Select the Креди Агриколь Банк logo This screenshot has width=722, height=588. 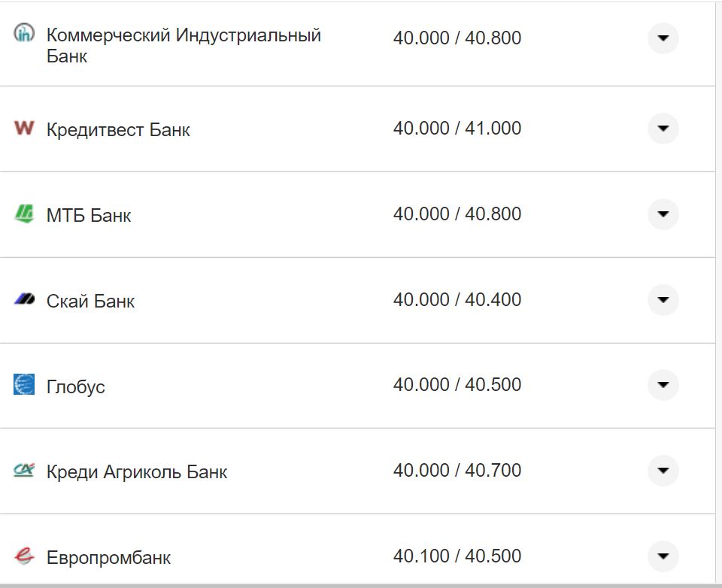click(24, 471)
